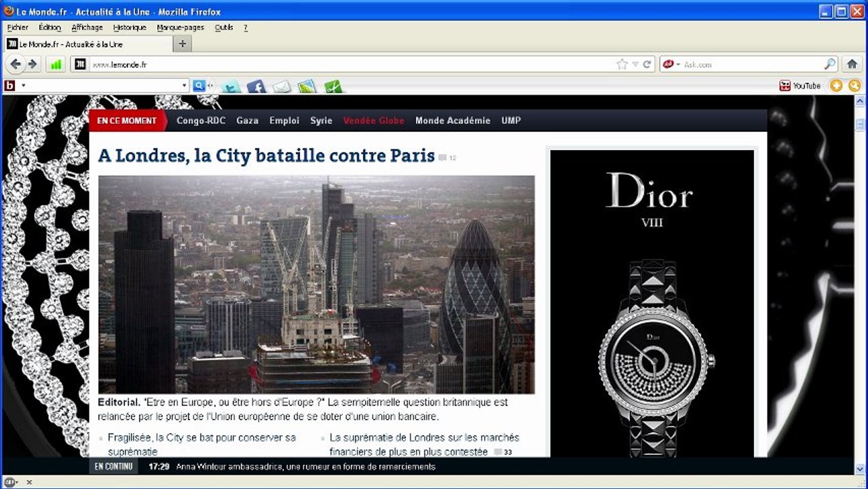Screen dimensions: 868x489
Task: Open the Historique menu
Action: pos(130,28)
